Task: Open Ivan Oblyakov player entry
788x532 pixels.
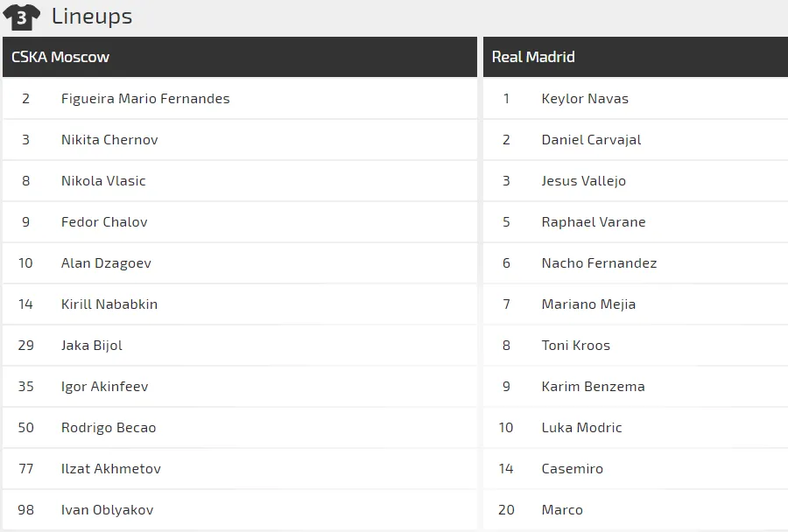Action: (x=107, y=510)
